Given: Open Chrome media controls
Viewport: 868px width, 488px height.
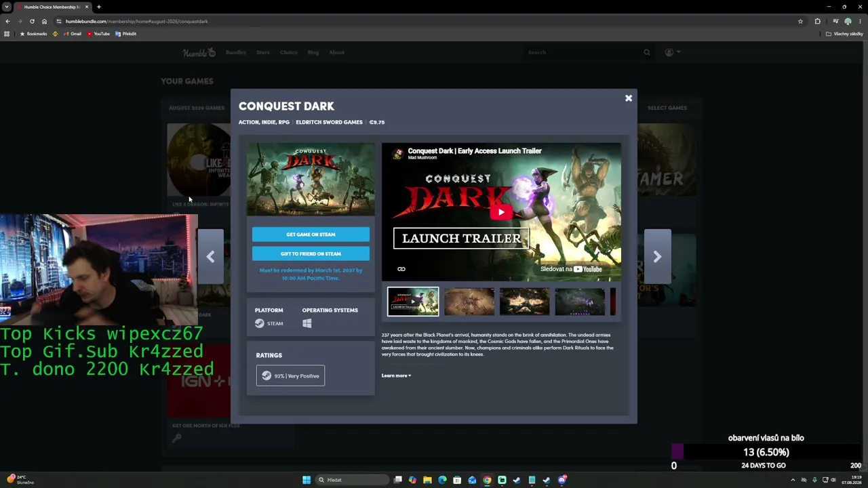Looking at the screenshot, I should click(835, 21).
